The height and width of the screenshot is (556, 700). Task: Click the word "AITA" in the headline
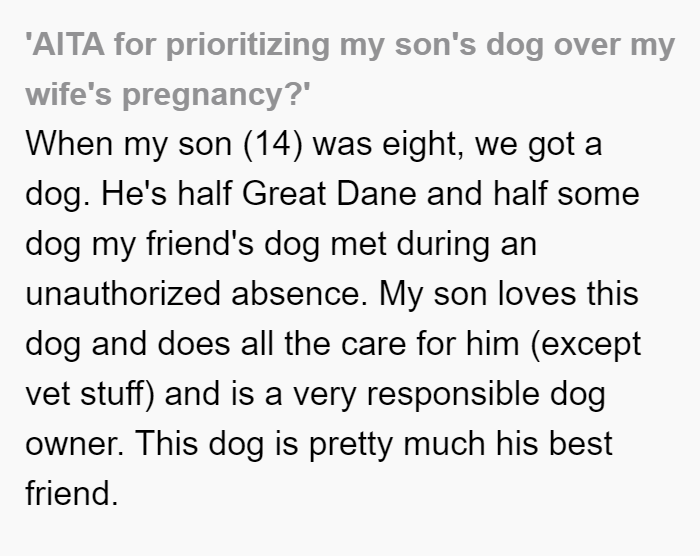[68, 45]
